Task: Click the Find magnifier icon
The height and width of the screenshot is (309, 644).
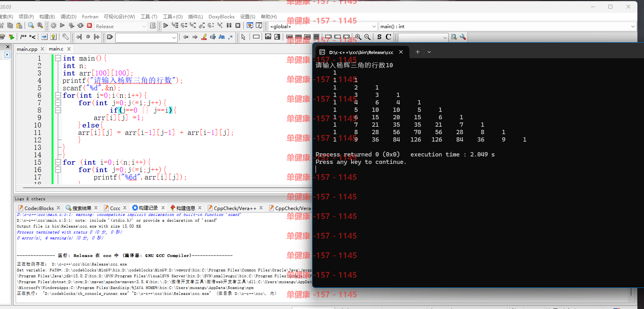Action: pyautogui.click(x=31, y=26)
